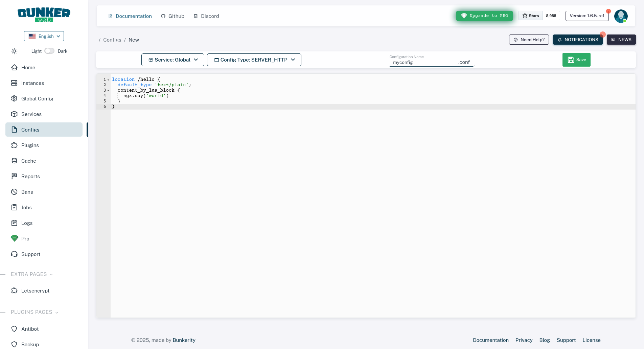Click the Save configuration button
The image size is (644, 349).
(x=576, y=60)
